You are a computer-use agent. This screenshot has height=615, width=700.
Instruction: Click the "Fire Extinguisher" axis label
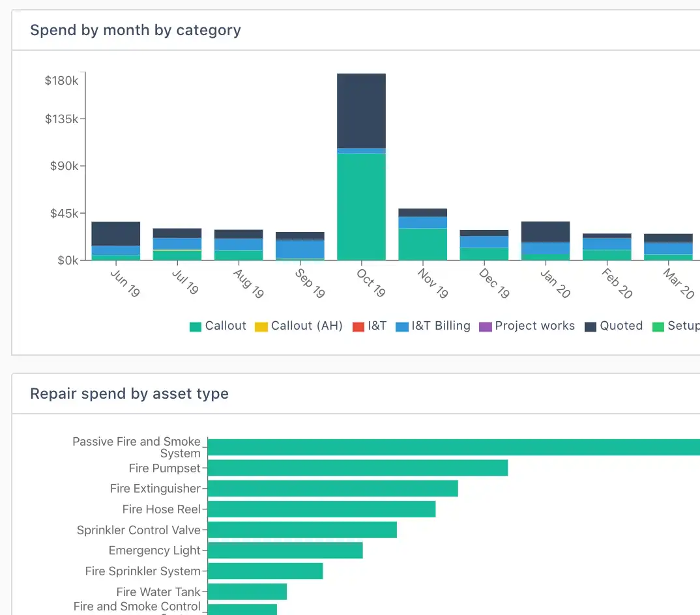[x=155, y=489]
